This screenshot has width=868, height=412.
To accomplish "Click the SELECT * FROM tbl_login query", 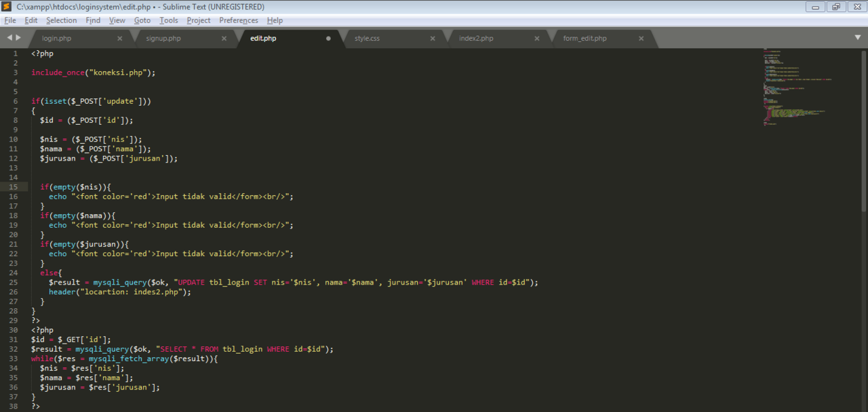I will point(240,349).
